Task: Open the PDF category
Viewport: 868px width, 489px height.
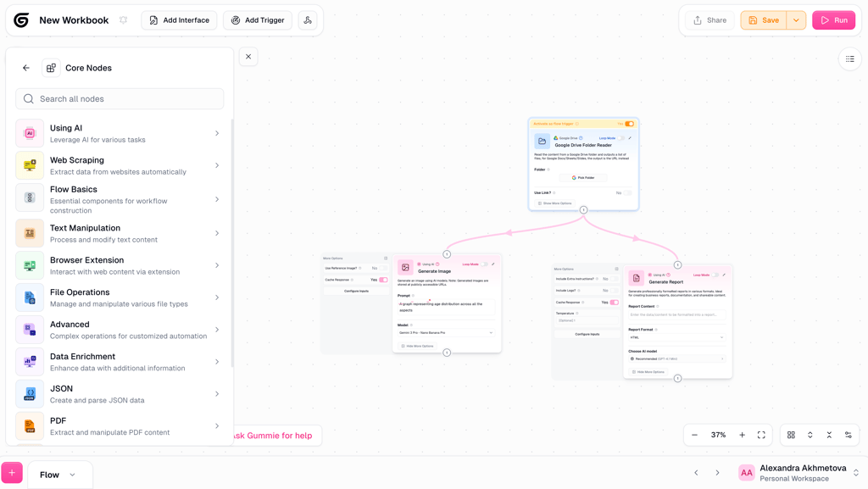Action: (x=118, y=426)
